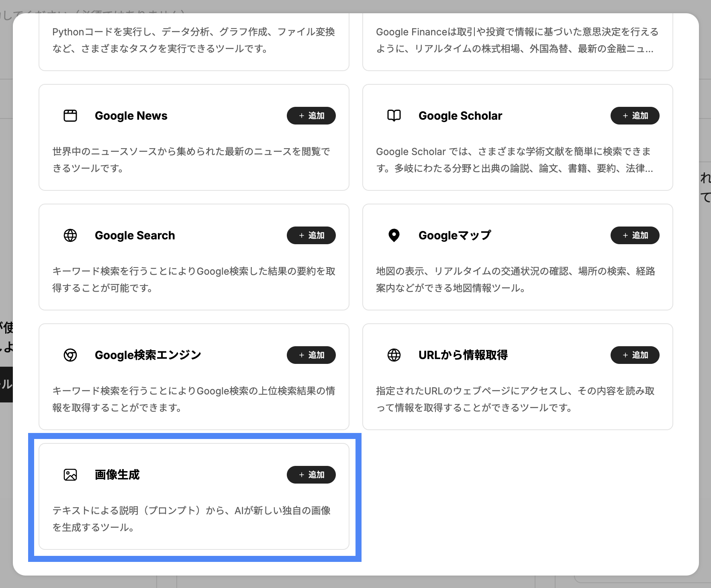Select the Google News title

[131, 116]
